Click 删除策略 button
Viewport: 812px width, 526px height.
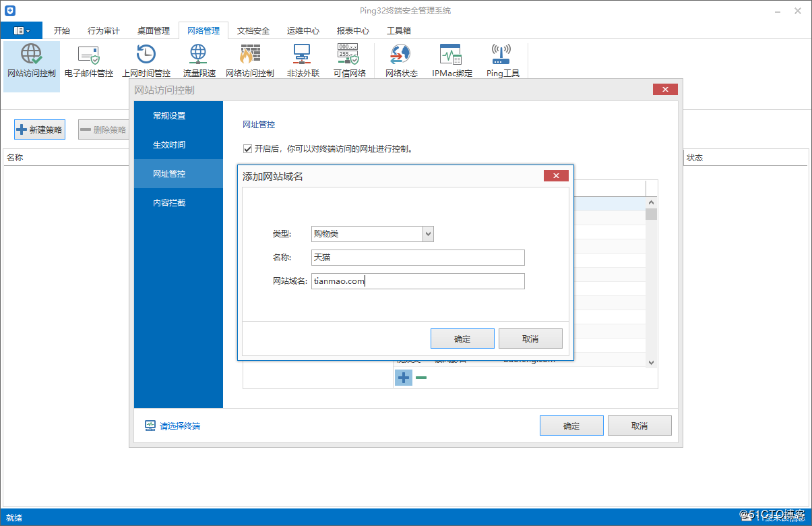104,129
